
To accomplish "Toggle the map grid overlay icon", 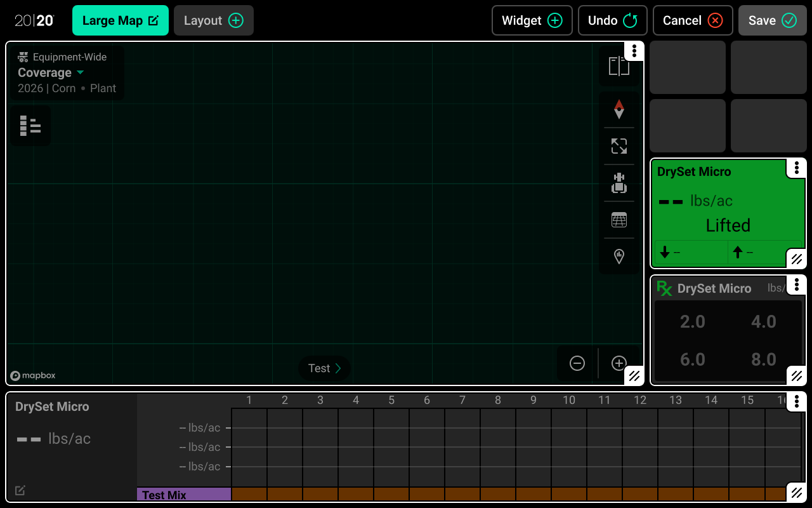I will [x=619, y=220].
